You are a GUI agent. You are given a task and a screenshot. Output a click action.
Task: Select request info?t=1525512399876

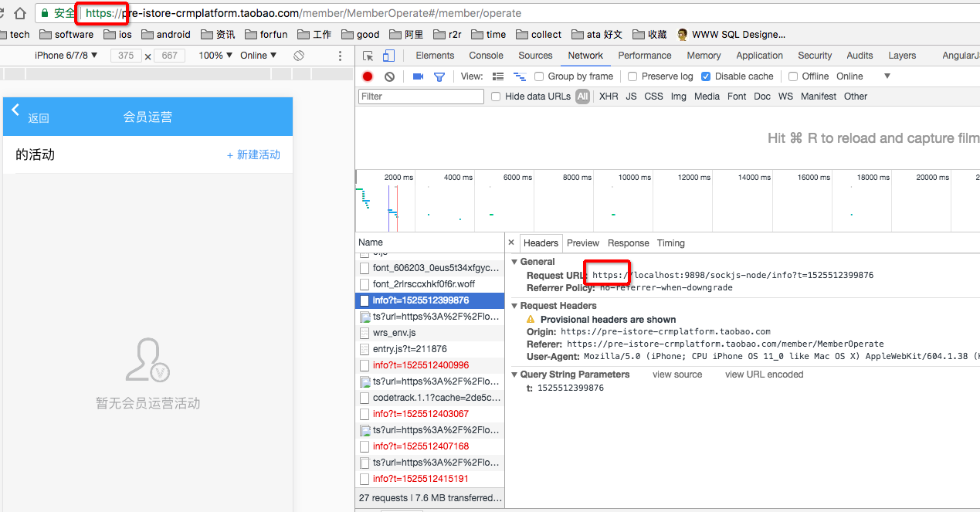(x=430, y=300)
